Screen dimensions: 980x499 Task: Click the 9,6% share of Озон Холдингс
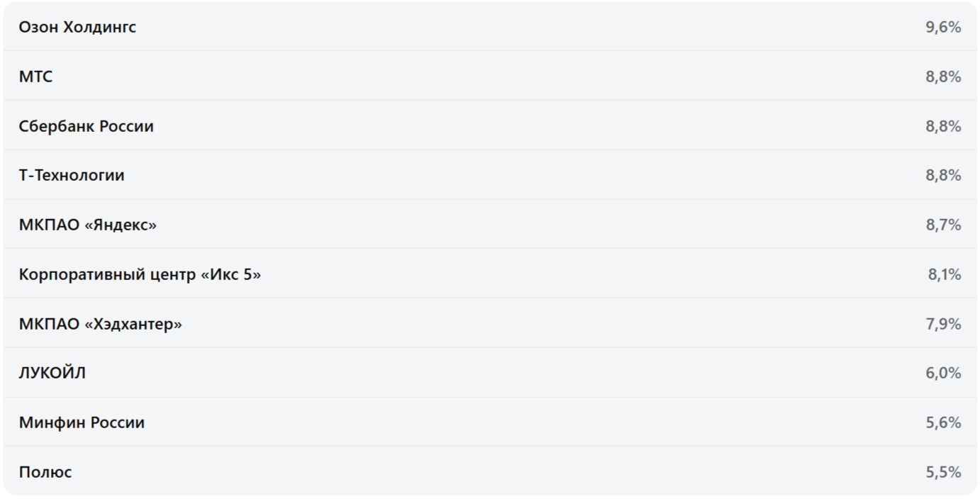[x=943, y=27]
